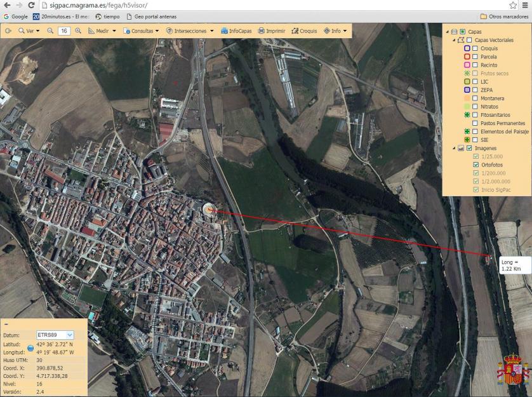Viewport: 532px width, 397px height.
Task: Open the Otros marcadores bookmarks folder
Action: (504, 17)
